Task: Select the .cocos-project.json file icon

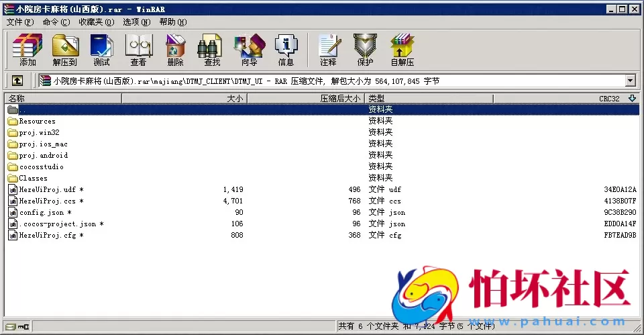Action: point(13,224)
